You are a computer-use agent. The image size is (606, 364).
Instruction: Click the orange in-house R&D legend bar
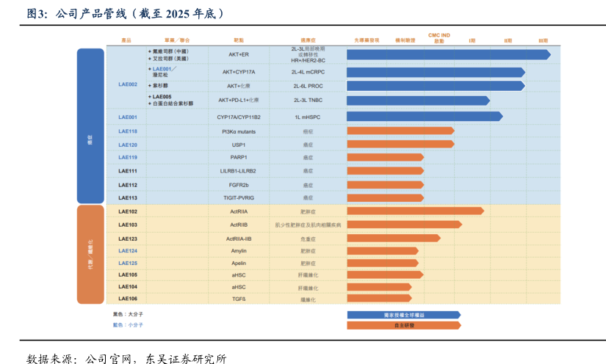click(403, 325)
